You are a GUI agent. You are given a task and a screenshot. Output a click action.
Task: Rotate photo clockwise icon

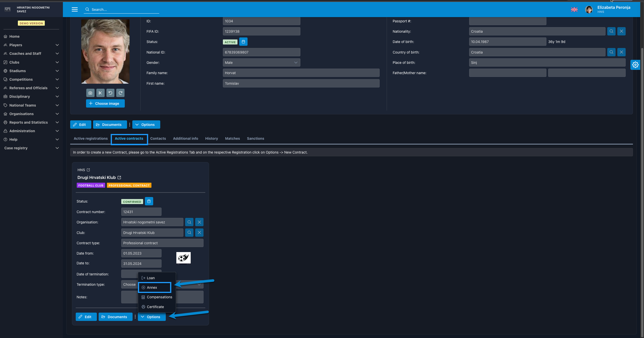coord(120,93)
